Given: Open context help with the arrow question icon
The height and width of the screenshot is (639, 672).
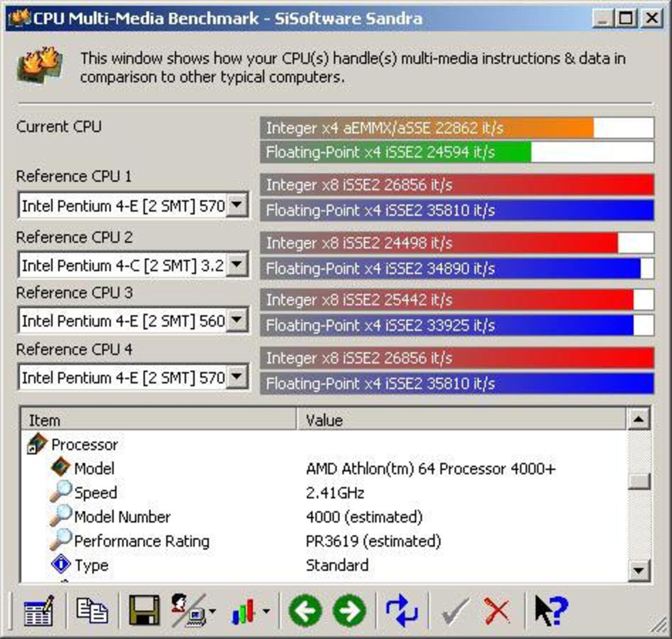Looking at the screenshot, I should (x=551, y=610).
